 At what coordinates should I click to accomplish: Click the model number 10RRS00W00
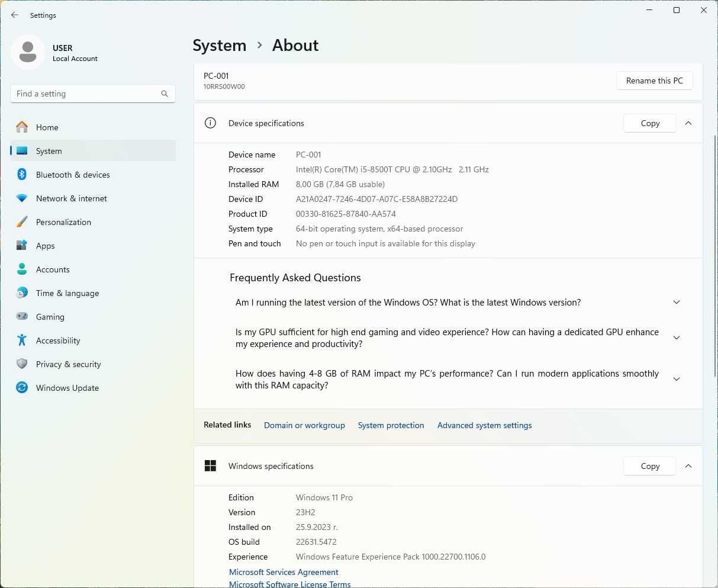224,86
